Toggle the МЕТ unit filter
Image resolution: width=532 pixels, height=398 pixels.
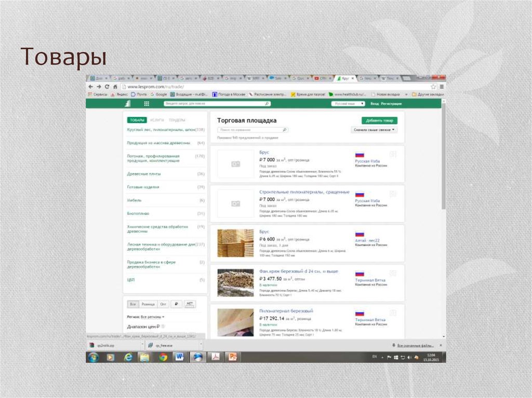click(190, 304)
